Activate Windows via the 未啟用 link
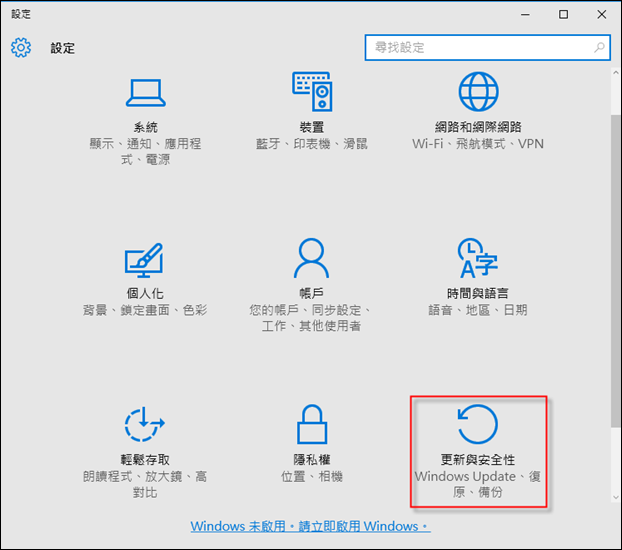 (310, 527)
